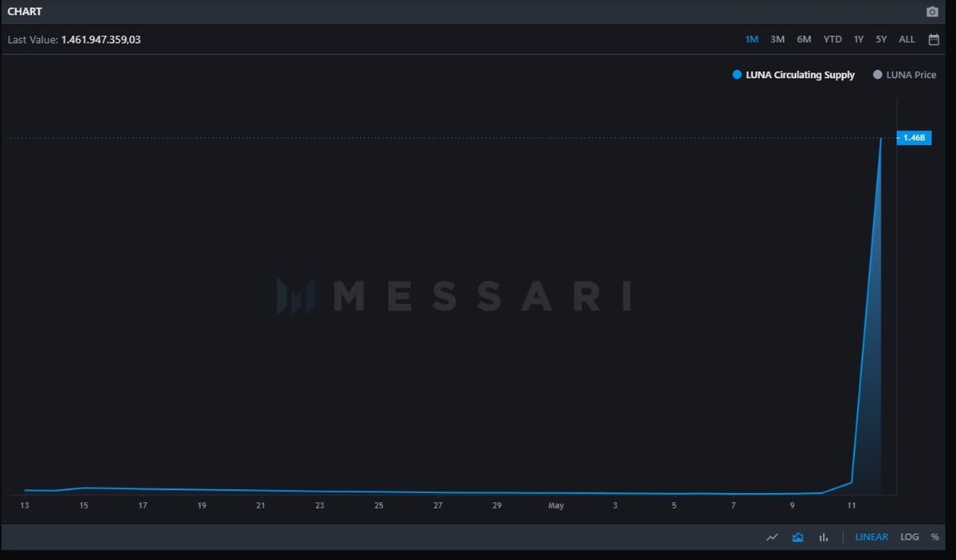
Task: Toggle LUNA Circulating Supply series
Action: 793,75
